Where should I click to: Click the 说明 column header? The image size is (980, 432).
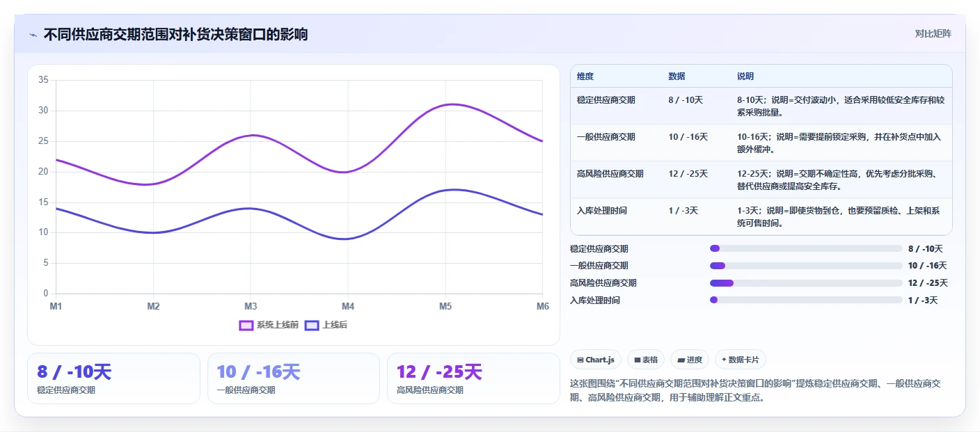coord(745,77)
